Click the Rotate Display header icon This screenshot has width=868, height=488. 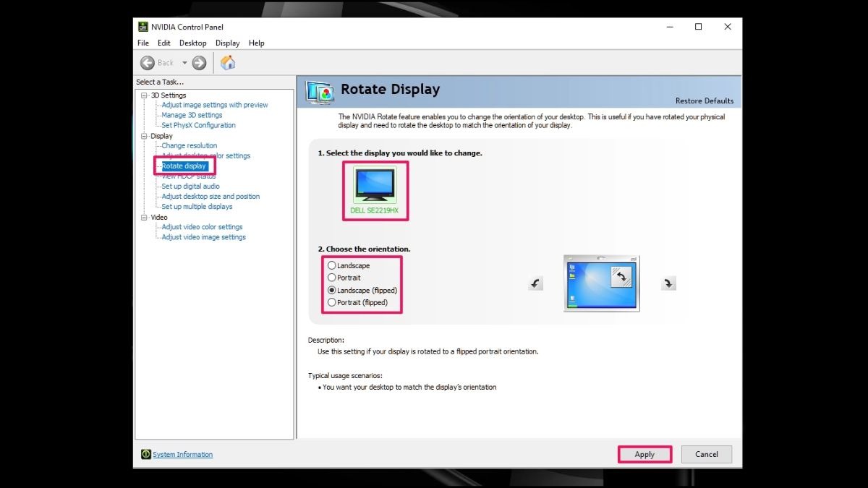pyautogui.click(x=320, y=93)
